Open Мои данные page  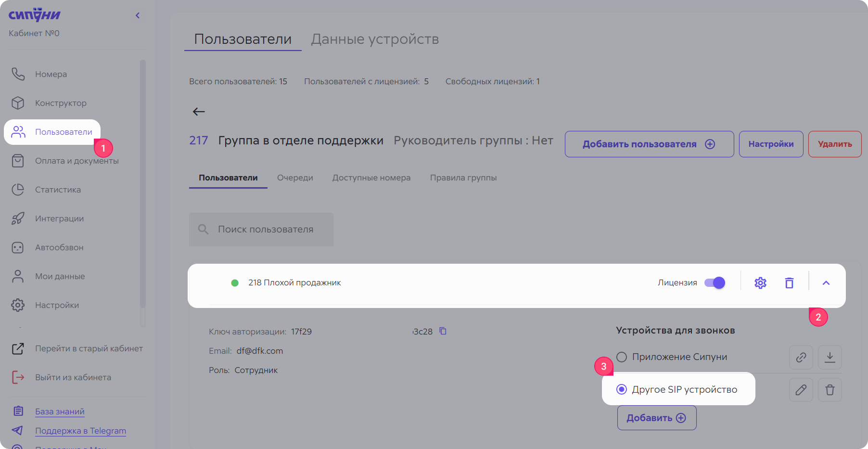(x=60, y=276)
